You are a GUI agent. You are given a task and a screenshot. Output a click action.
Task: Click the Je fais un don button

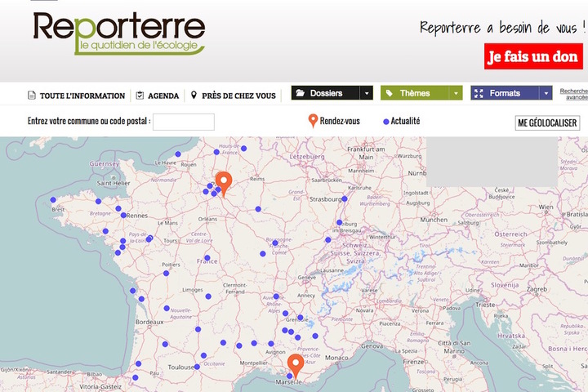click(533, 56)
